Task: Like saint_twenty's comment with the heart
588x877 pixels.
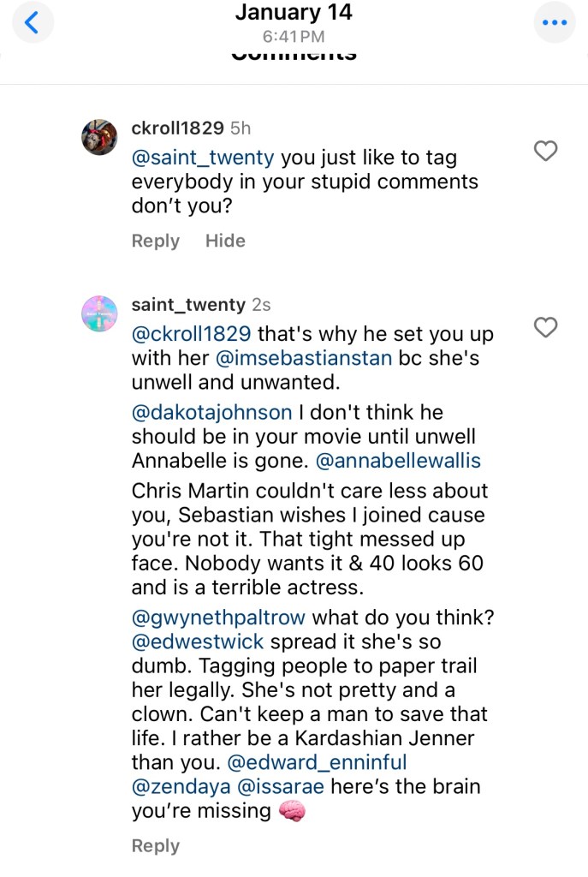Action: (x=545, y=327)
